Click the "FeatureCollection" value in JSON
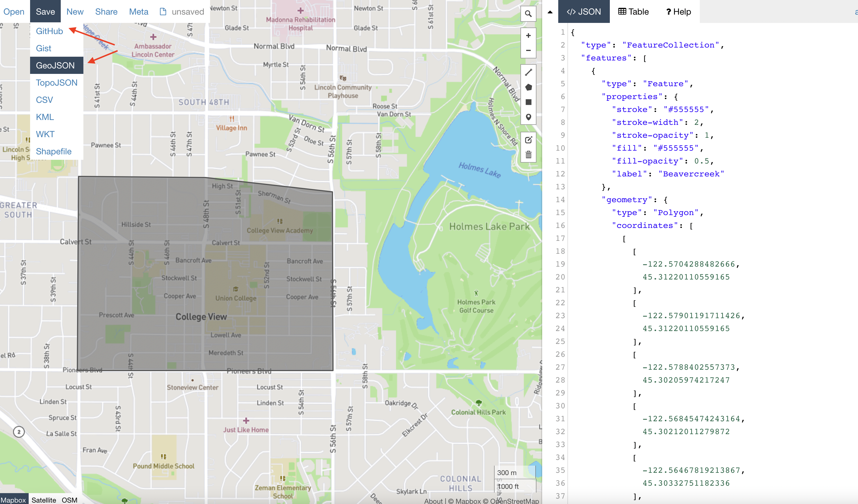This screenshot has height=504, width=858. (671, 45)
